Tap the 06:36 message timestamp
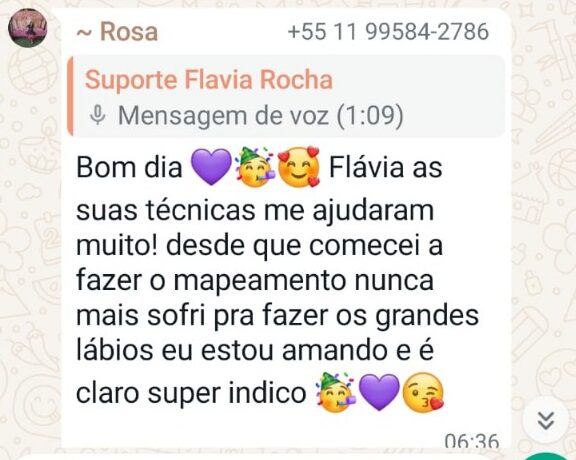Screen dimensions: 576x460 point(472,440)
